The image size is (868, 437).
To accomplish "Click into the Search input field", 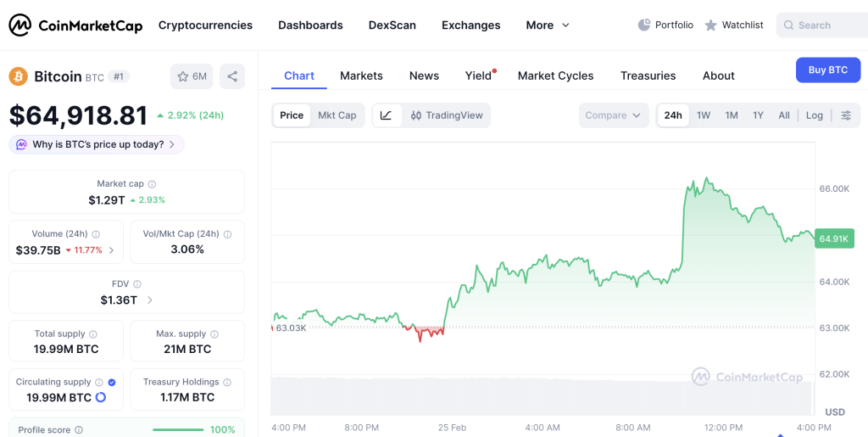I will coord(822,25).
